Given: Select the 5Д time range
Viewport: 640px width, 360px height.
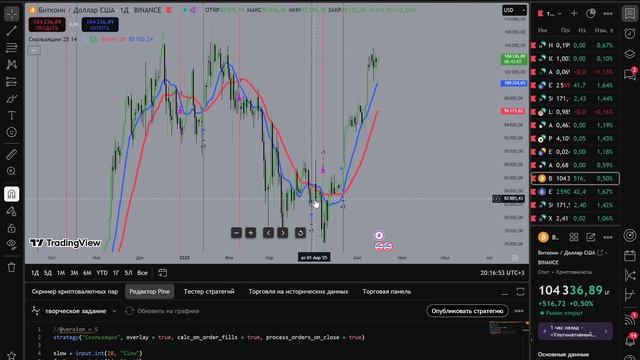Looking at the screenshot, I should [x=48, y=273].
